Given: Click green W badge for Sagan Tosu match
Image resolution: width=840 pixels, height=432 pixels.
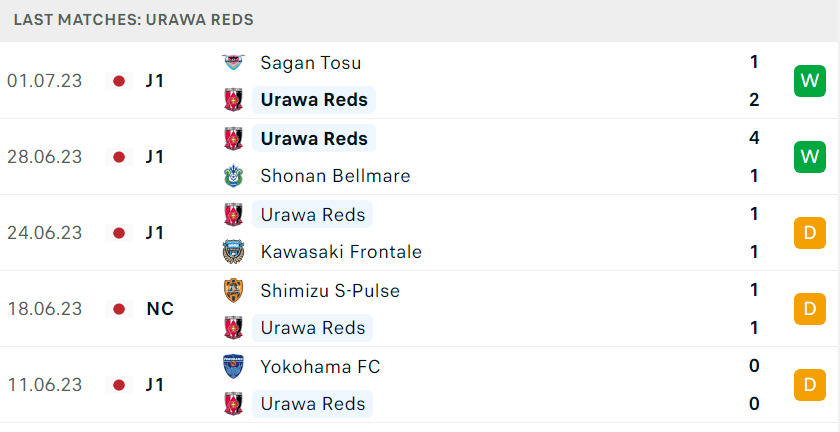Looking at the screenshot, I should click(809, 81).
